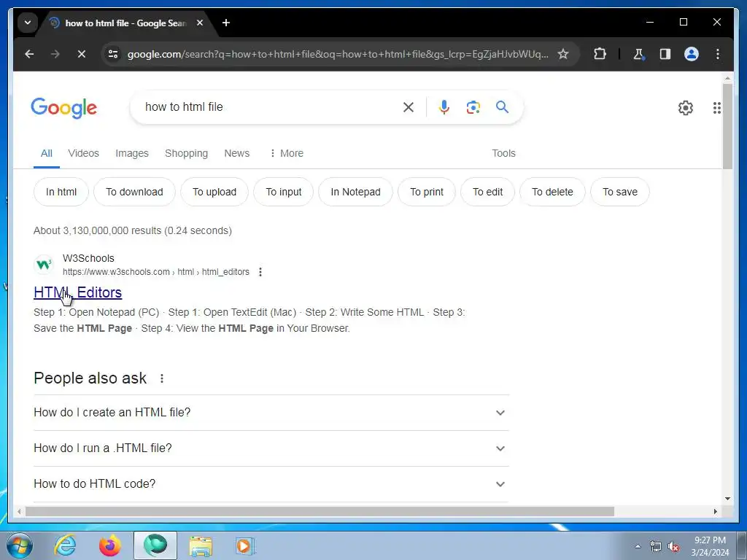The height and width of the screenshot is (560, 747).
Task: Open search Tools
Action: (503, 153)
